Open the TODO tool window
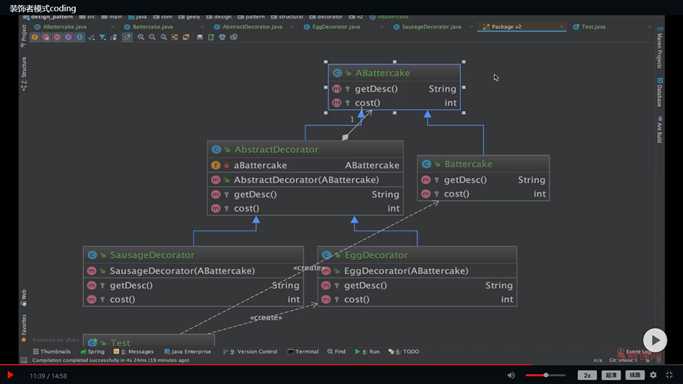Viewport: 683px width, 384px height. (x=403, y=351)
